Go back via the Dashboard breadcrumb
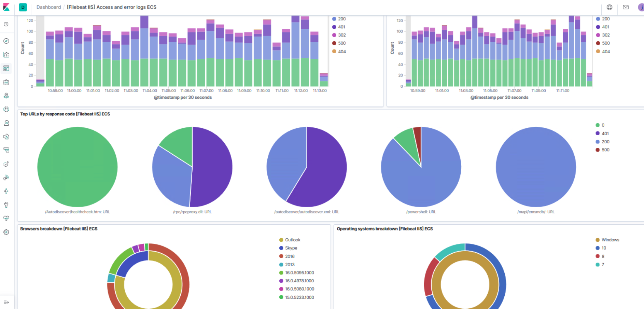The height and width of the screenshot is (309, 644). 48,7
